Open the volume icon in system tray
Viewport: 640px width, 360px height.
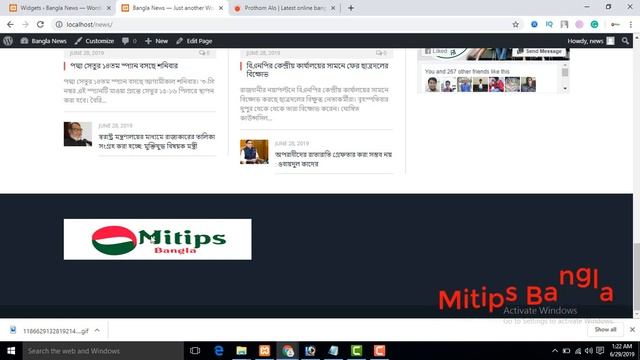[588, 351]
